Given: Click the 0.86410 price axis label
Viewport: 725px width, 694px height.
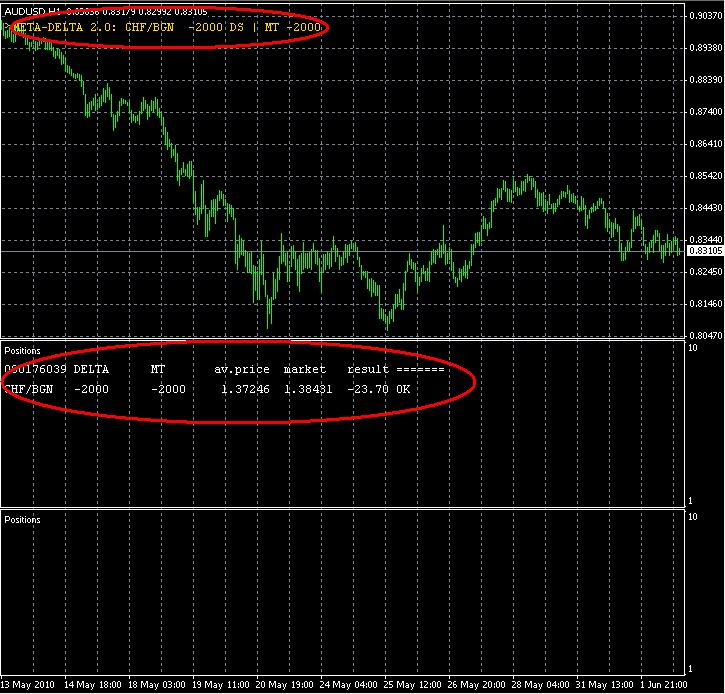Looking at the screenshot, I should pyautogui.click(x=705, y=144).
